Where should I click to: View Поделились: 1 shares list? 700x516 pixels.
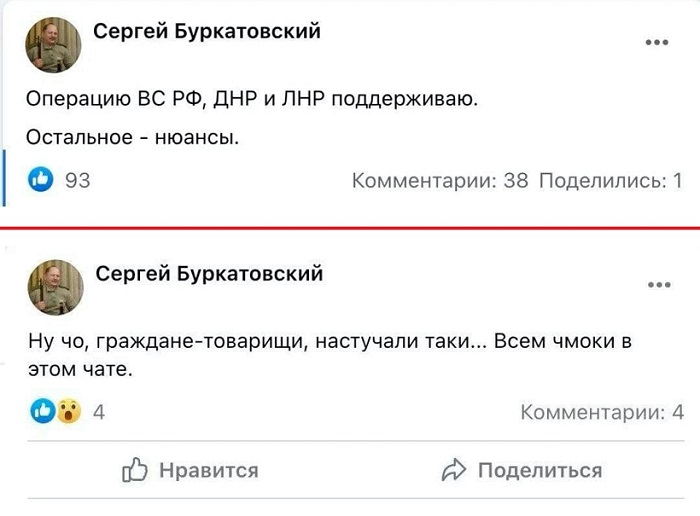pyautogui.click(x=611, y=181)
